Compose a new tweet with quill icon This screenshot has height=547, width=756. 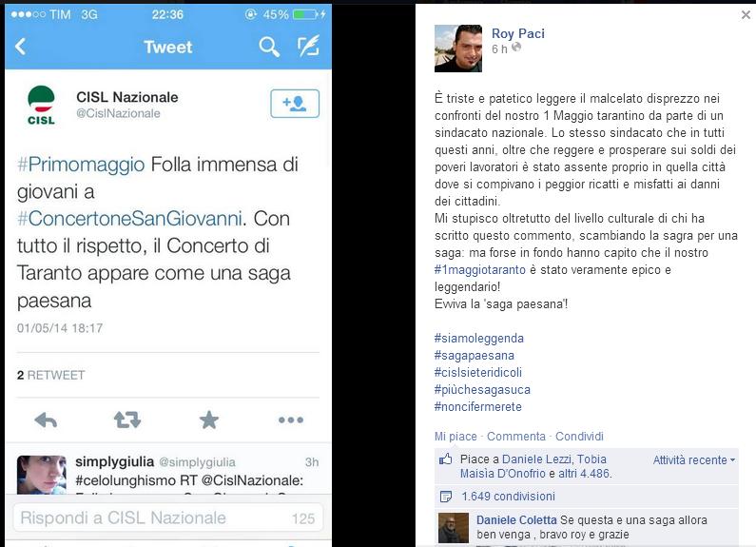pos(308,46)
